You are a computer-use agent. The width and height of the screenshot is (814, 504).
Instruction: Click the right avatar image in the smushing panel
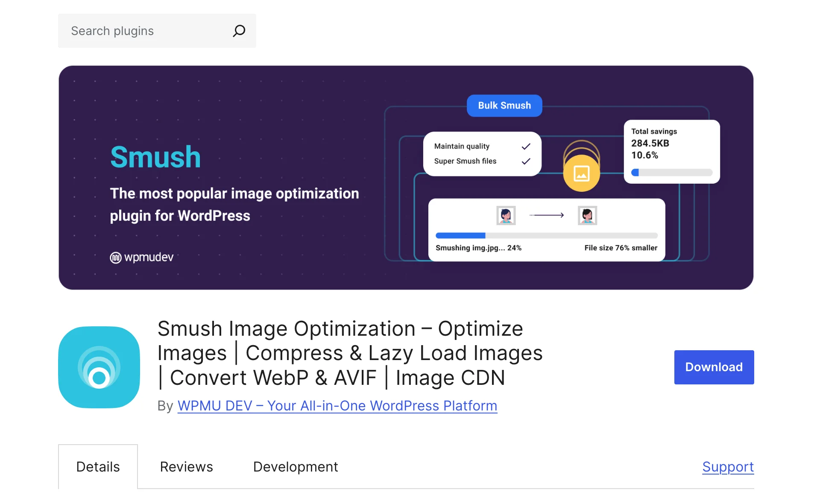pyautogui.click(x=587, y=215)
